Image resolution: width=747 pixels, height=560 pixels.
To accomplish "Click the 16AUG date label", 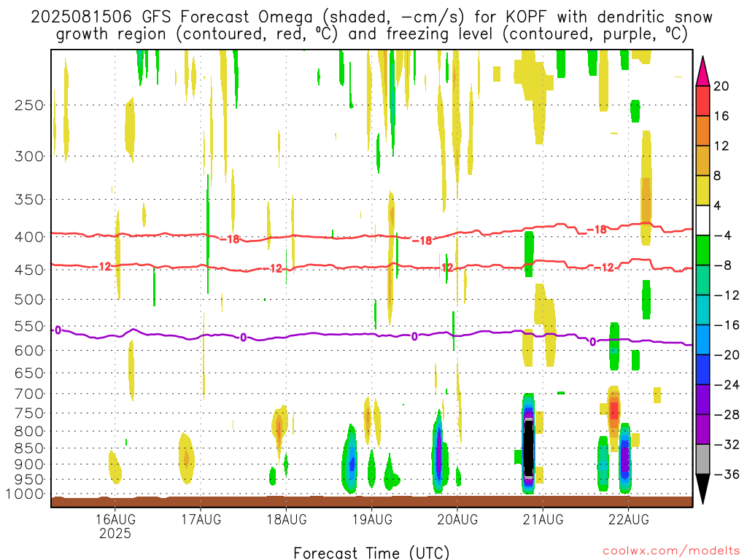I will click(115, 519).
